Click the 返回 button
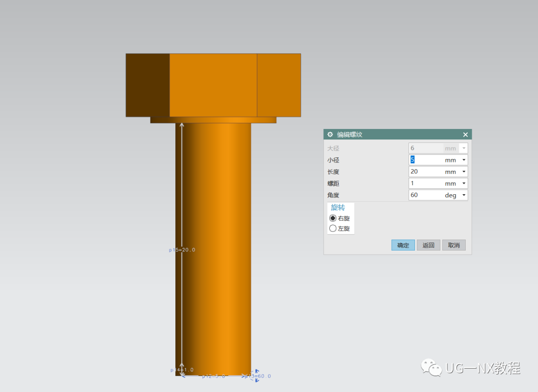Viewport: 538px width, 392px height. click(x=428, y=245)
